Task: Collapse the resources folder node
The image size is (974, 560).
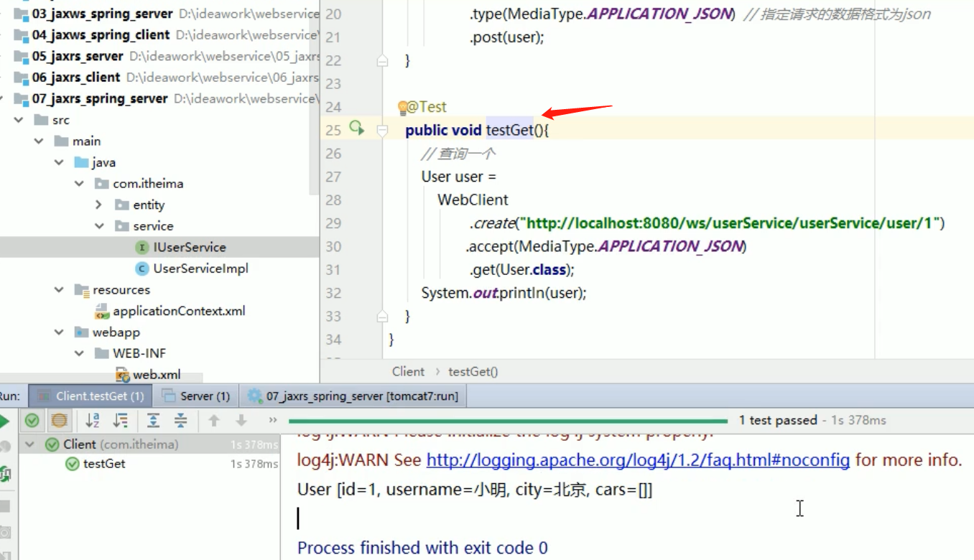Action: [59, 289]
